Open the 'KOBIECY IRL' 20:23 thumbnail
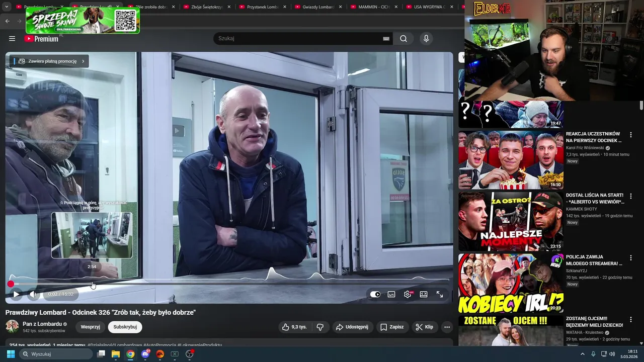 pyautogui.click(x=511, y=283)
